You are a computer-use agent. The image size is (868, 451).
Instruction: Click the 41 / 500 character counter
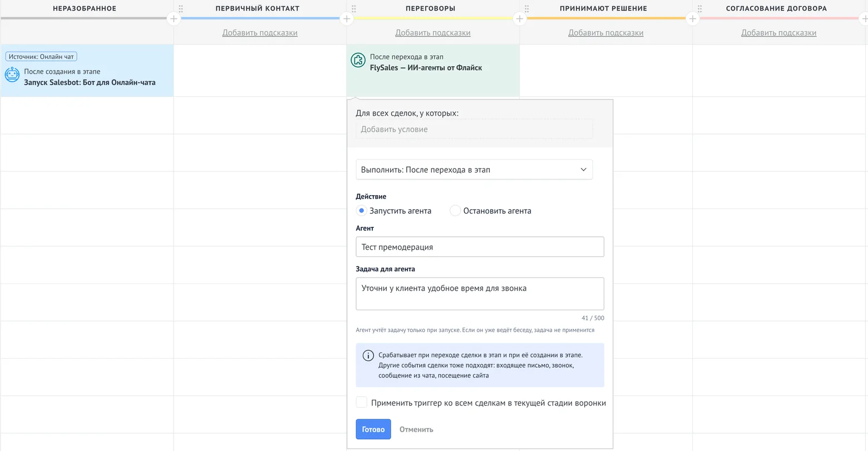pos(593,318)
